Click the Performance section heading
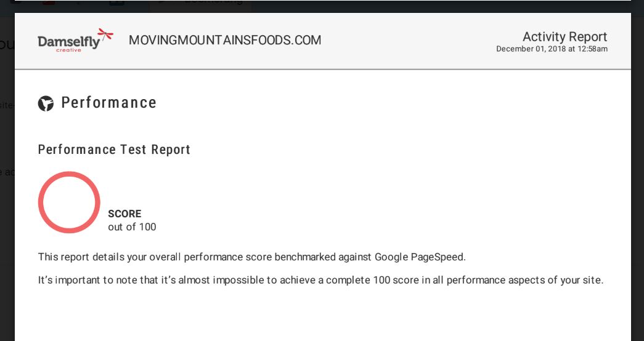The width and height of the screenshot is (644, 341). (x=109, y=103)
